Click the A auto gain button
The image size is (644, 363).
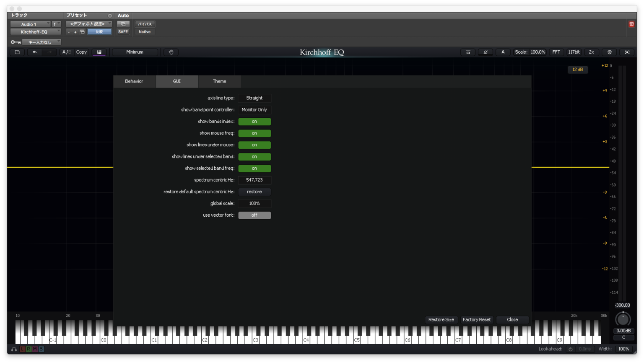[x=503, y=52]
